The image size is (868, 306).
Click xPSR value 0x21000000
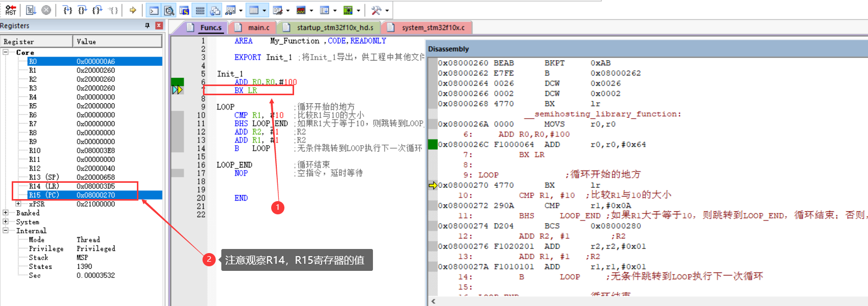pyautogui.click(x=96, y=204)
